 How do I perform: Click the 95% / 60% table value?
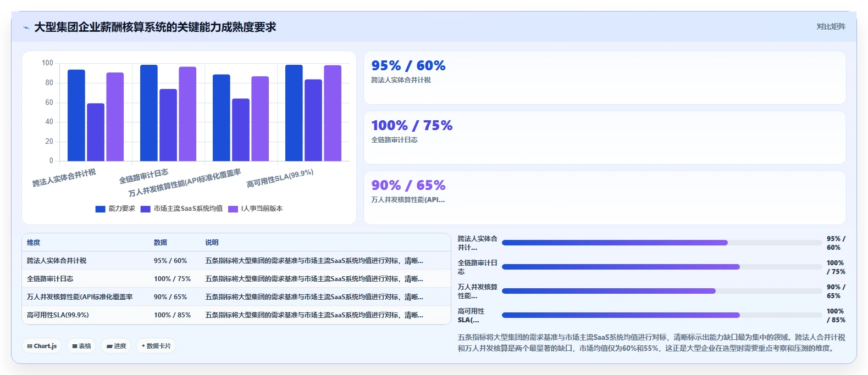(170, 261)
